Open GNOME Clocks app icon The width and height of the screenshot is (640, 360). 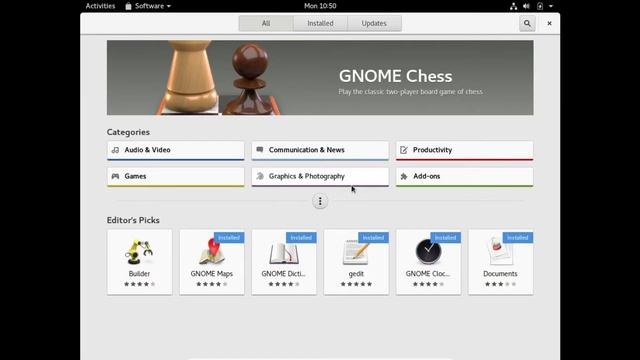tap(428, 252)
